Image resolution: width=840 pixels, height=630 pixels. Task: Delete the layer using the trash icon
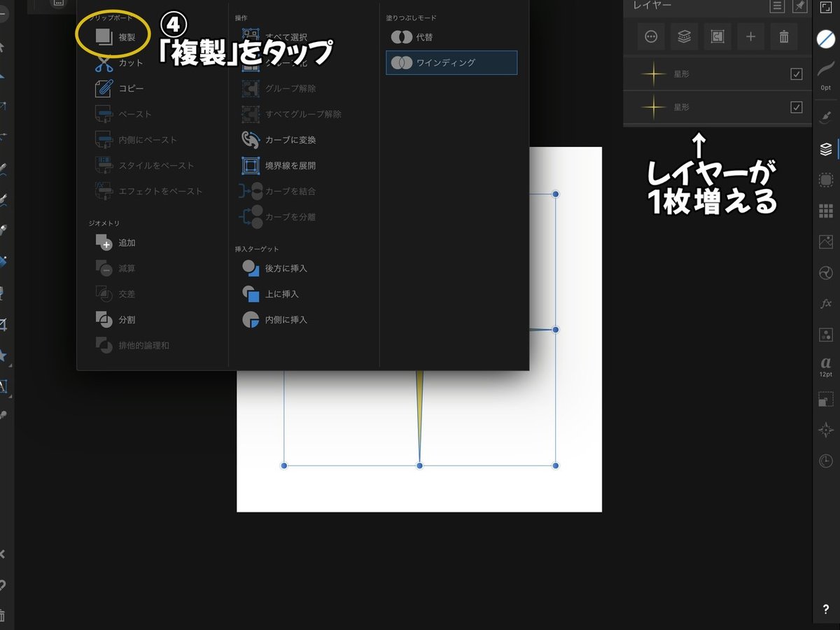(784, 36)
